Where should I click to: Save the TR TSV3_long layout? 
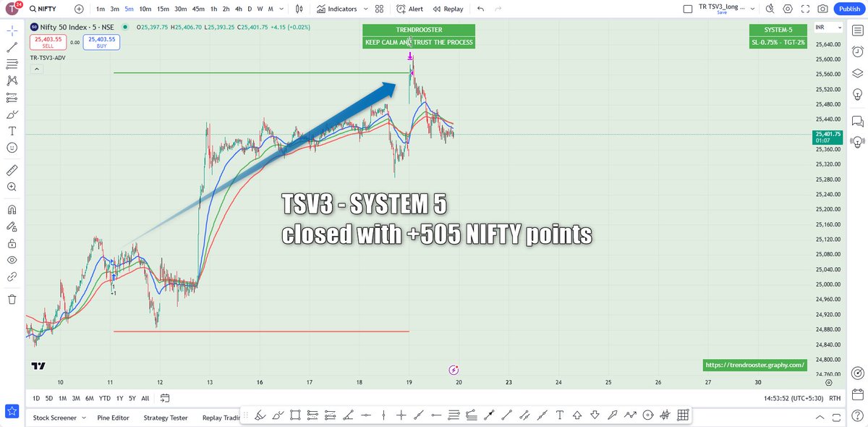[722, 12]
